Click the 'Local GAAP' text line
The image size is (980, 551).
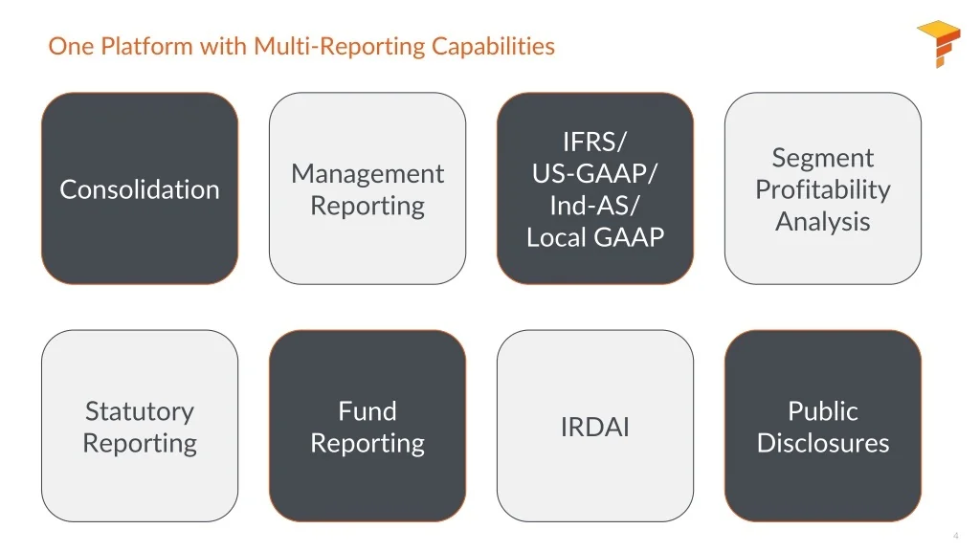595,237
